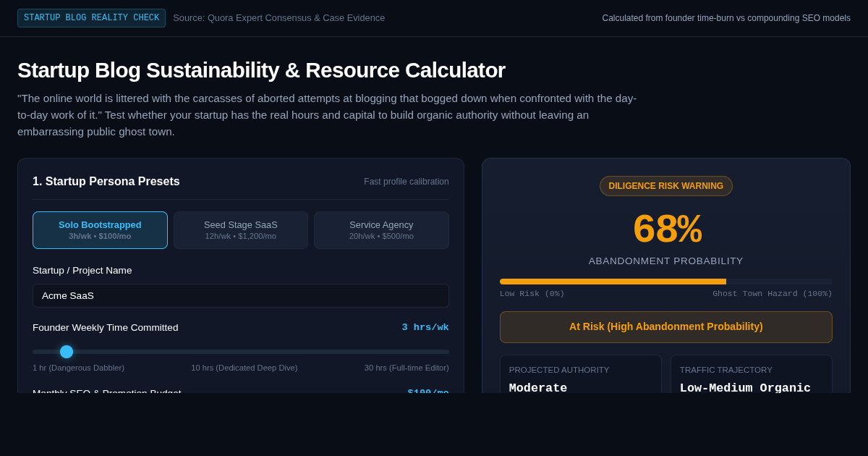Click the Traffic Trajectory card

tap(752, 374)
